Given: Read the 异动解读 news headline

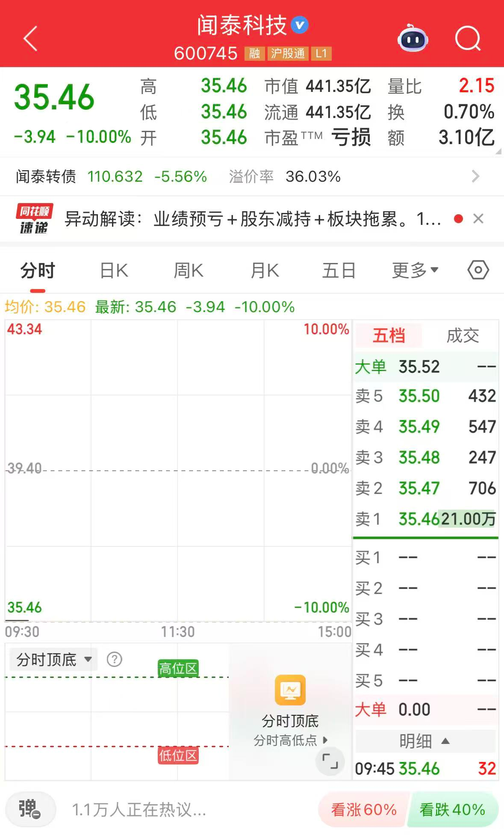Looking at the screenshot, I should coord(252,219).
